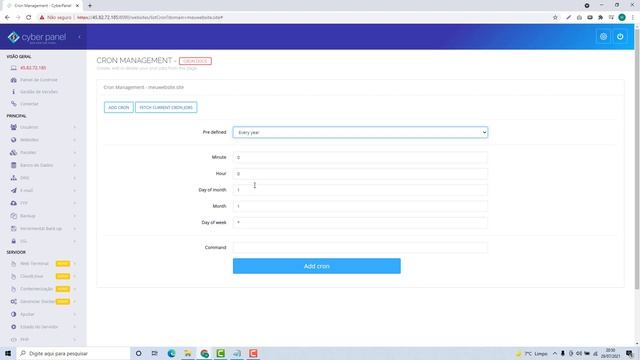640x360 pixels.
Task: Expand the SSL submenu chevron
Action: pos(75,241)
